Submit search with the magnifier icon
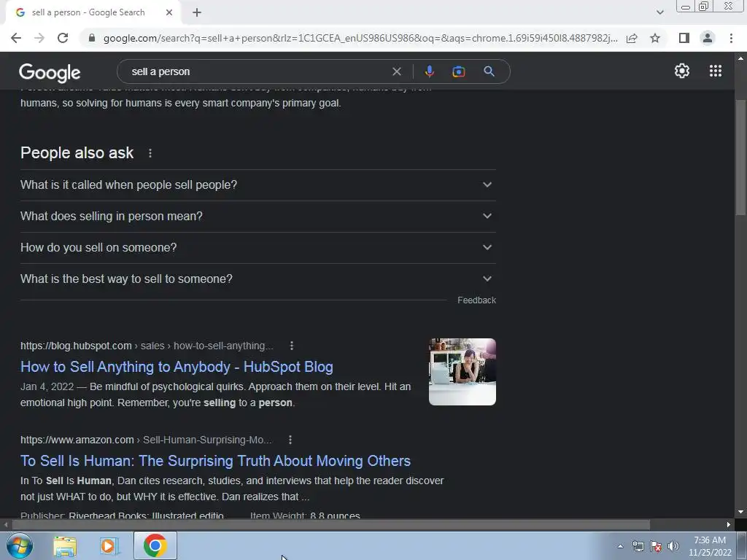Screen dimensions: 747x560 click(489, 71)
